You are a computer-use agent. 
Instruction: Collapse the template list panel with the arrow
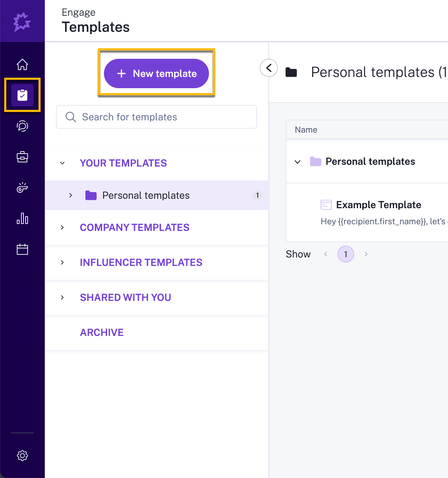point(268,68)
